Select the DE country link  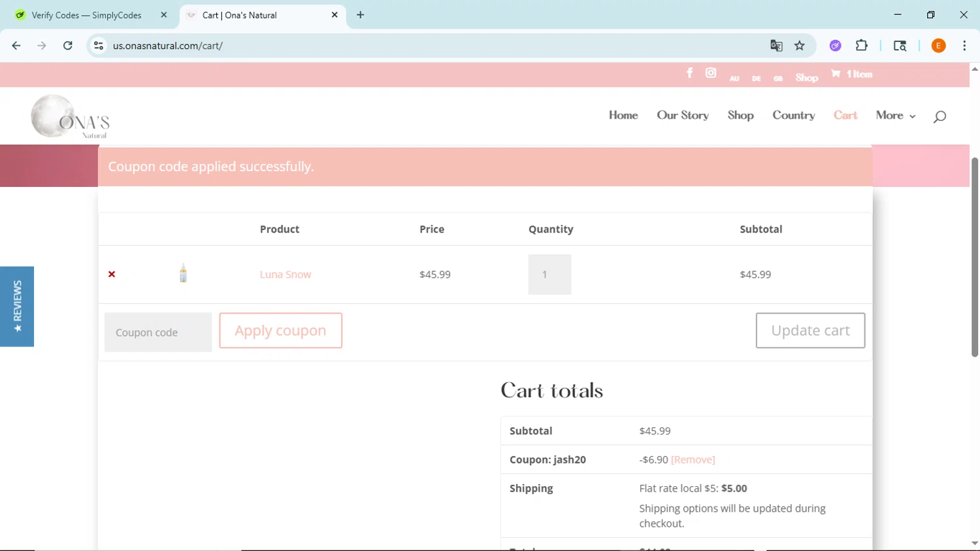click(x=756, y=78)
